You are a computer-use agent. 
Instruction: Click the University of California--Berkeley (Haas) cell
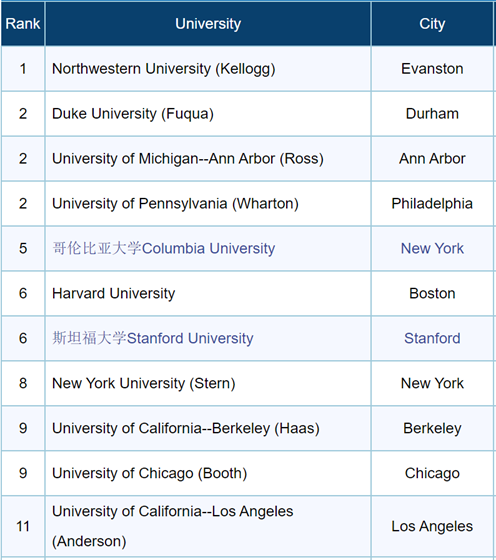[208, 428]
